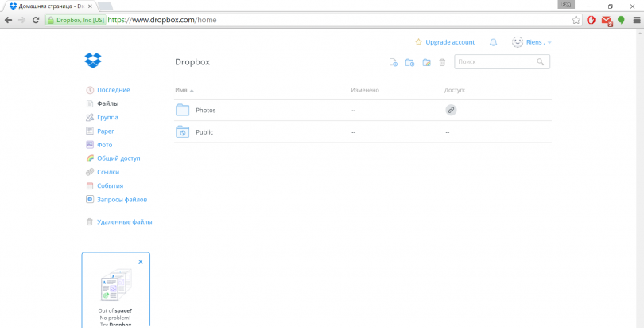Go to Фото in the sidebar
Image resolution: width=644 pixels, height=328 pixels.
tap(104, 145)
